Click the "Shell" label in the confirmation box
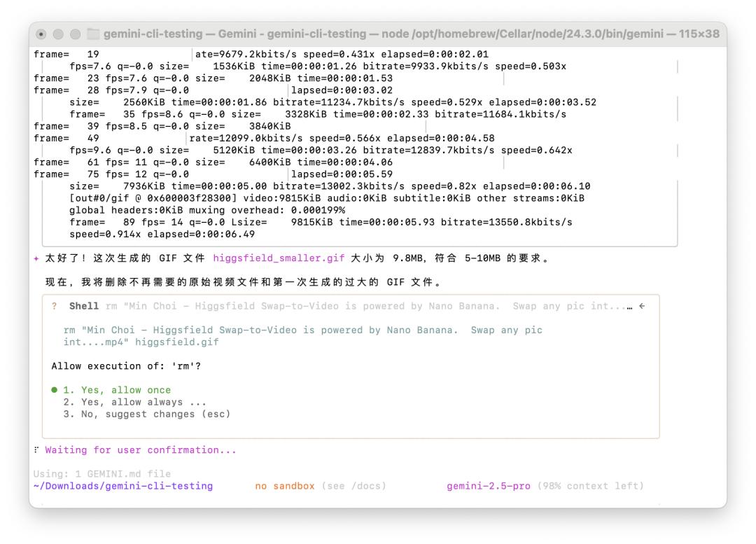756x544 pixels. 84,306
